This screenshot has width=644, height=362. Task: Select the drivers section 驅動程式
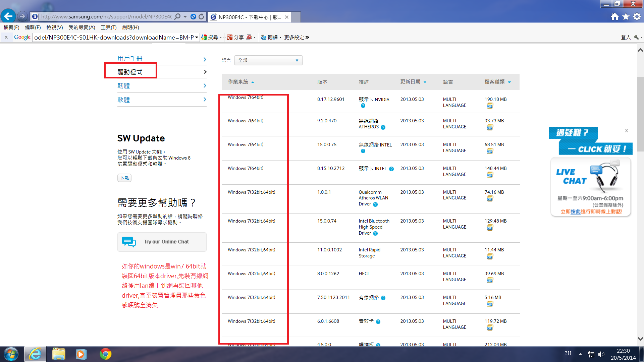coord(162,72)
